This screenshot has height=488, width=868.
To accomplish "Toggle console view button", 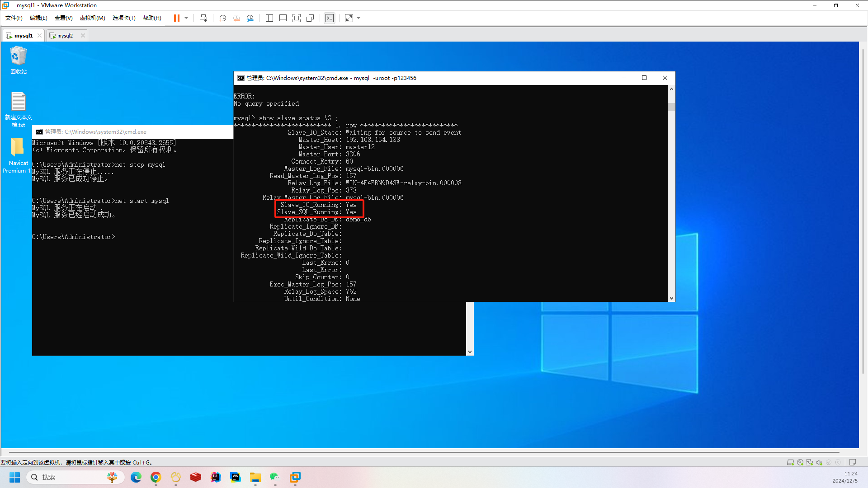I will (330, 18).
